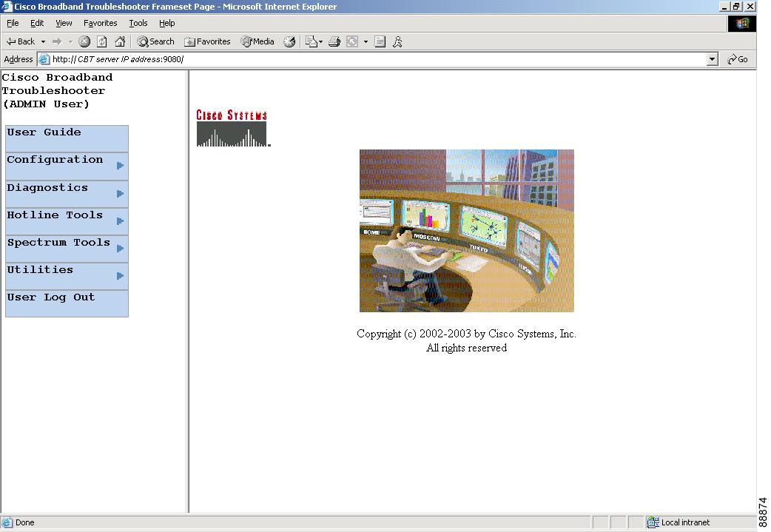
Task: Open the Favorites toolbar button
Action: 207,41
